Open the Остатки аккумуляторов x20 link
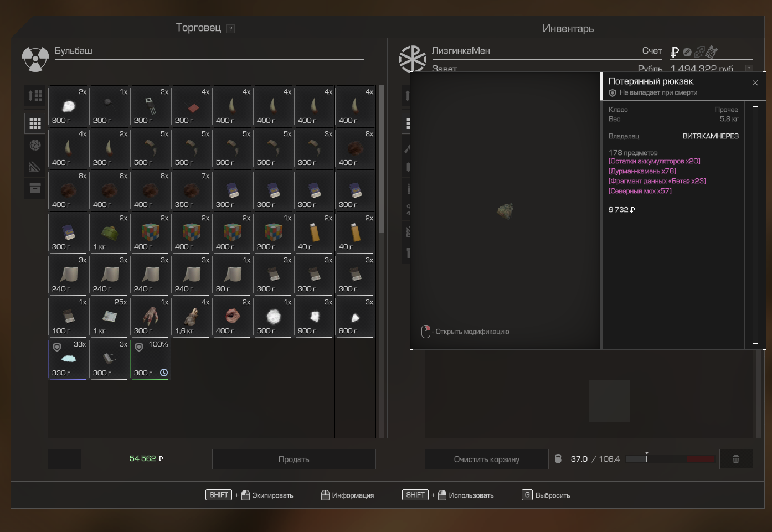The width and height of the screenshot is (772, 532). pyautogui.click(x=654, y=161)
